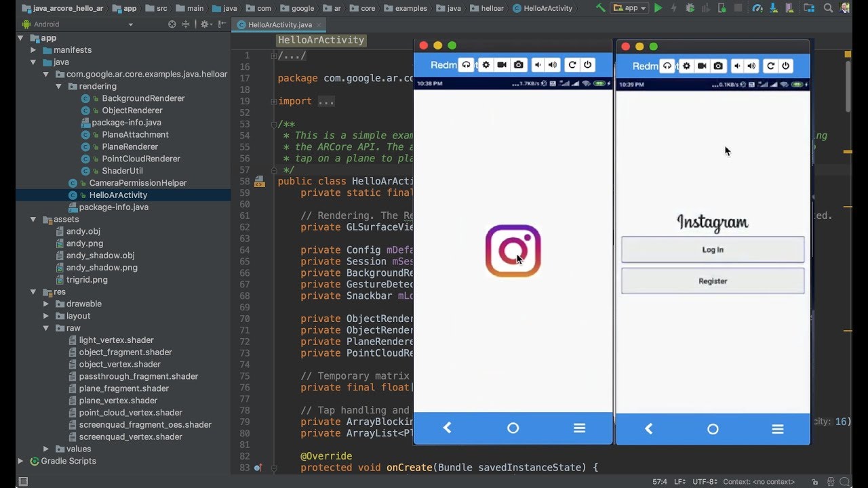Tap home circle in left phone navigation bar
This screenshot has height=488, width=868.
point(513,428)
